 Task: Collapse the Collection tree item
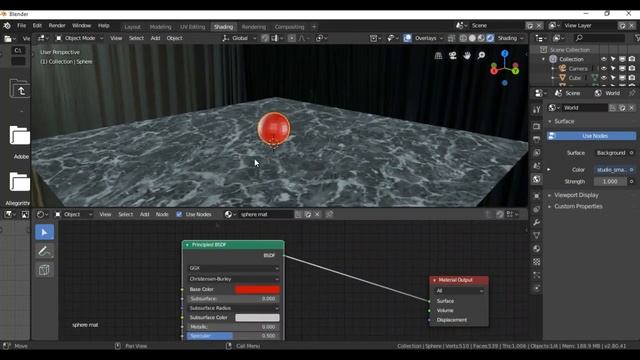tap(544, 59)
